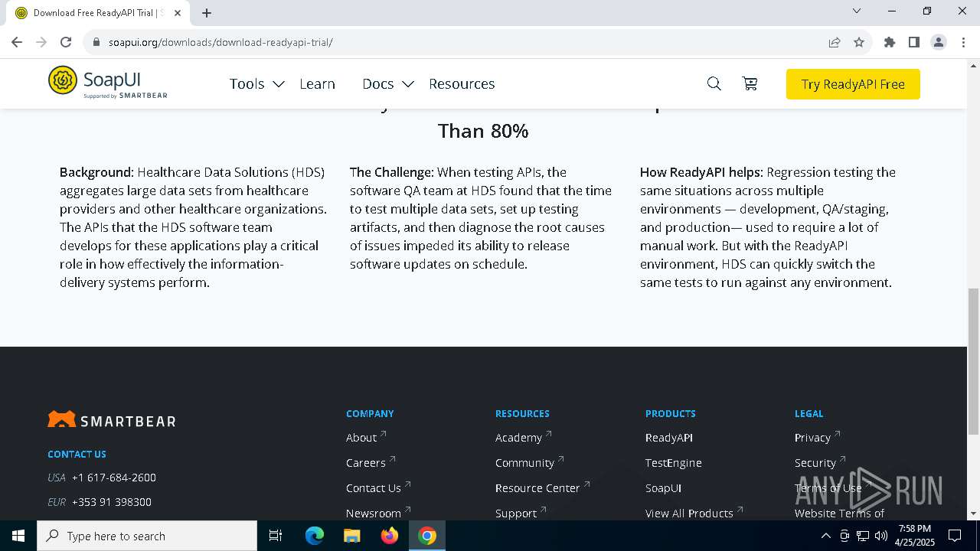Image resolution: width=980 pixels, height=551 pixels.
Task: Expand the Docs dropdown menu
Action: [x=388, y=83]
